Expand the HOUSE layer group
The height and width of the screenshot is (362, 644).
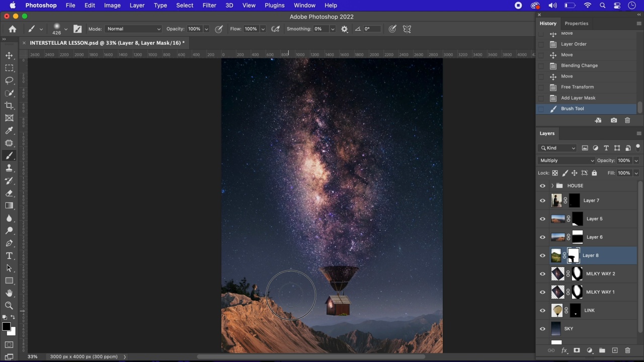(552, 186)
